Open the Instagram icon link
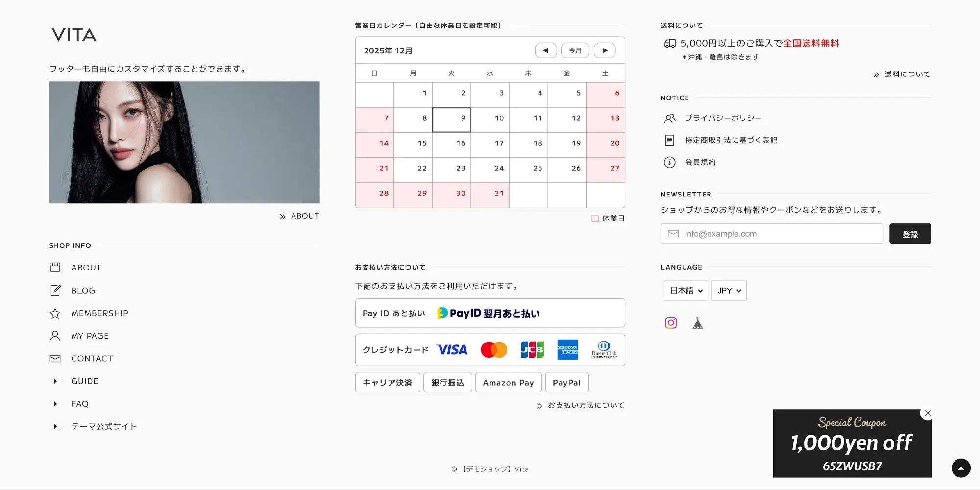Viewport: 980px width, 490px height. pos(670,323)
